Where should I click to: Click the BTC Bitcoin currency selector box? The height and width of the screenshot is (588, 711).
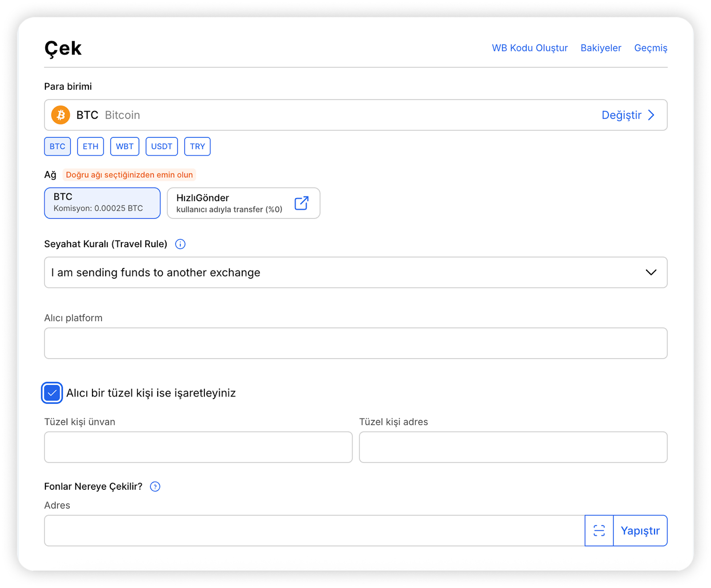(355, 115)
